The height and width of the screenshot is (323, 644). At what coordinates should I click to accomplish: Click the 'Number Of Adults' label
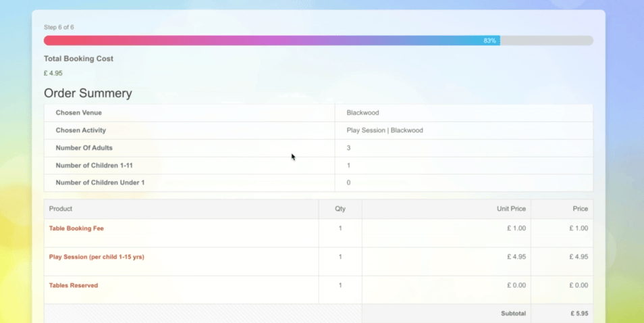point(84,148)
